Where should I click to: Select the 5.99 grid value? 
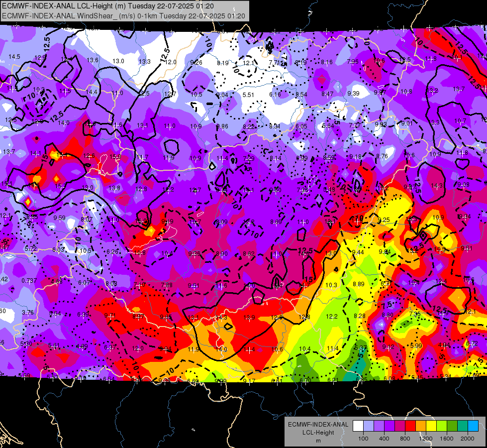(x=416, y=346)
